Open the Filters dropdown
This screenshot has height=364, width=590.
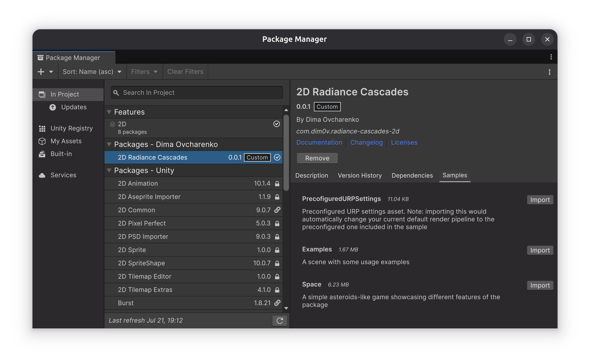click(144, 72)
